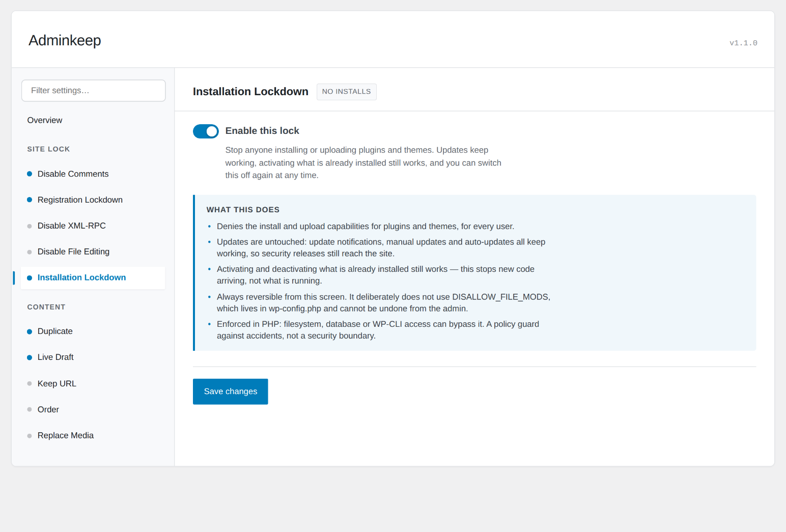The image size is (786, 532).
Task: Click the SITE LOCK section label
Action: click(48, 149)
